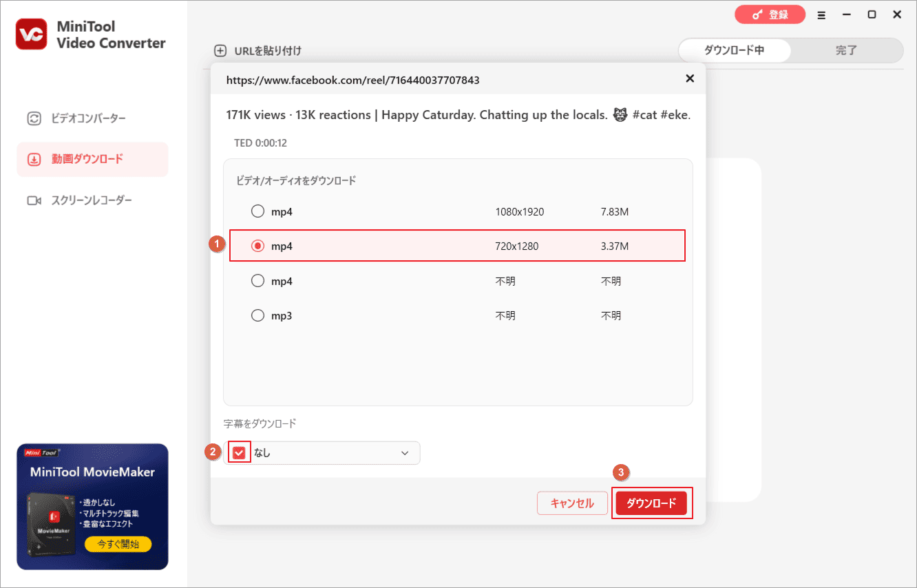Click the TED 0:00:12 duration text
The height and width of the screenshot is (588, 917).
pyautogui.click(x=260, y=143)
